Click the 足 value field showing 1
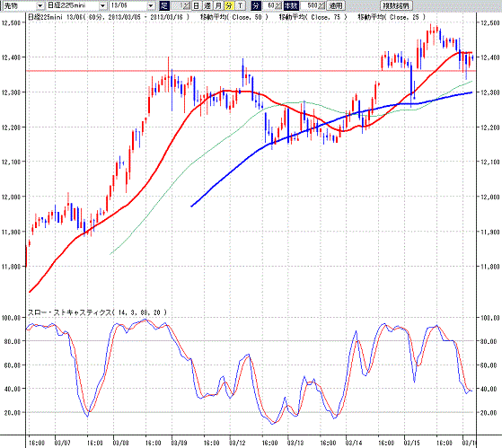This screenshot has width=502, height=448. [181, 5]
